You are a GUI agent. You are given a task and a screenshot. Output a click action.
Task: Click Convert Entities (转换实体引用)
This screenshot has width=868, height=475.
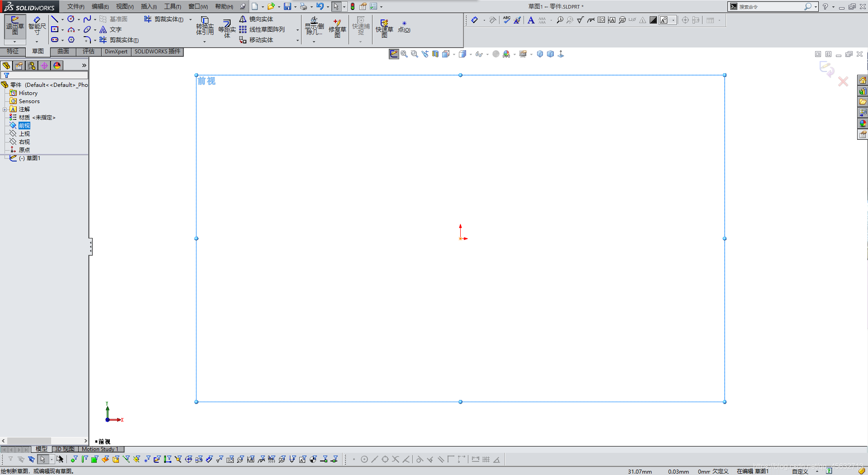[205, 26]
